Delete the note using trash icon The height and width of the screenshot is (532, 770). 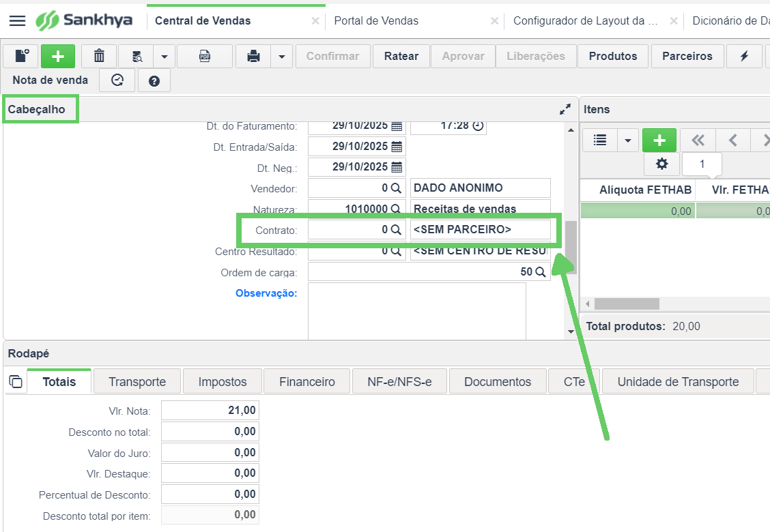[99, 57]
